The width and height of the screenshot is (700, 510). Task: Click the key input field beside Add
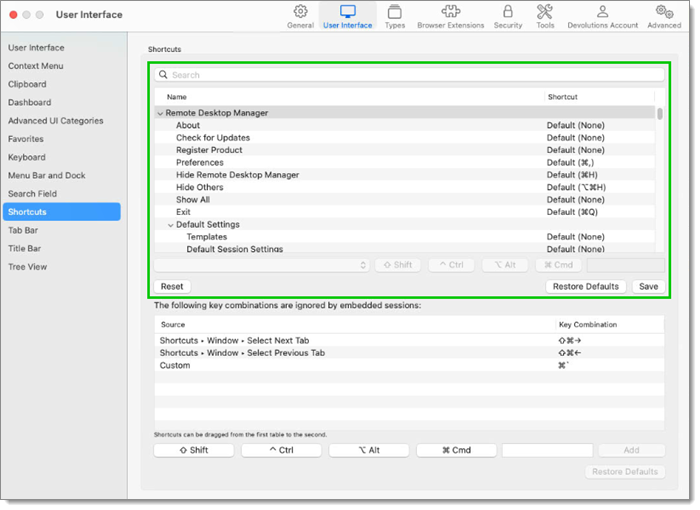(x=547, y=450)
